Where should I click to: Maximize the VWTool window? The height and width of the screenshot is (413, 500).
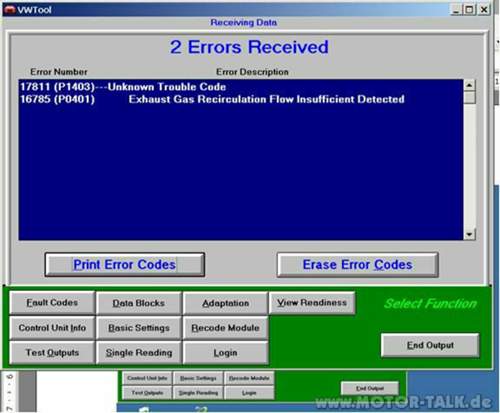point(469,9)
